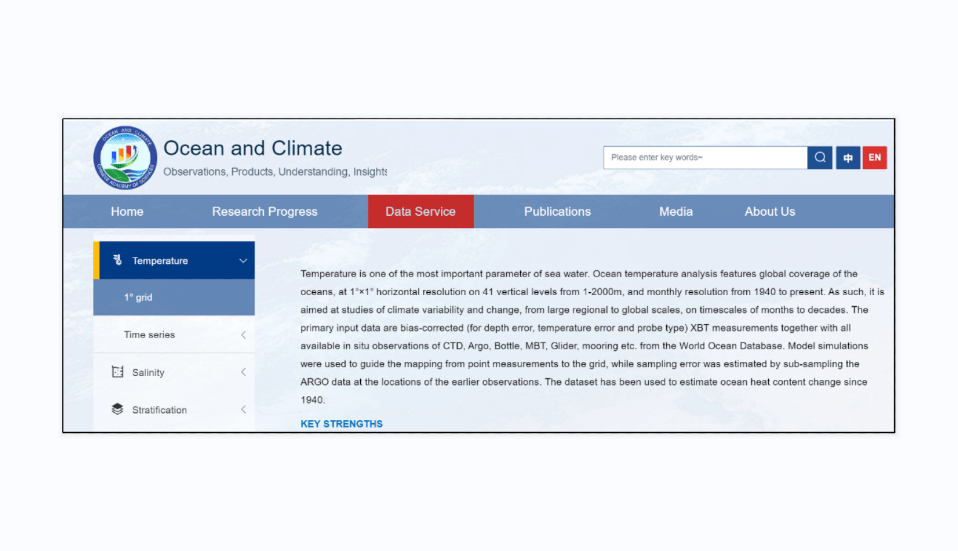Switch language to EN
Viewport: 958px width, 551px height.
click(x=874, y=158)
